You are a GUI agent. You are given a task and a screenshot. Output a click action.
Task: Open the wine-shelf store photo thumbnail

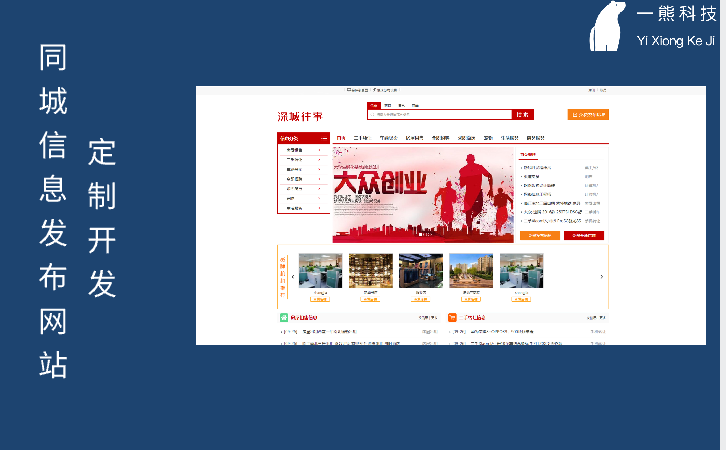click(370, 271)
